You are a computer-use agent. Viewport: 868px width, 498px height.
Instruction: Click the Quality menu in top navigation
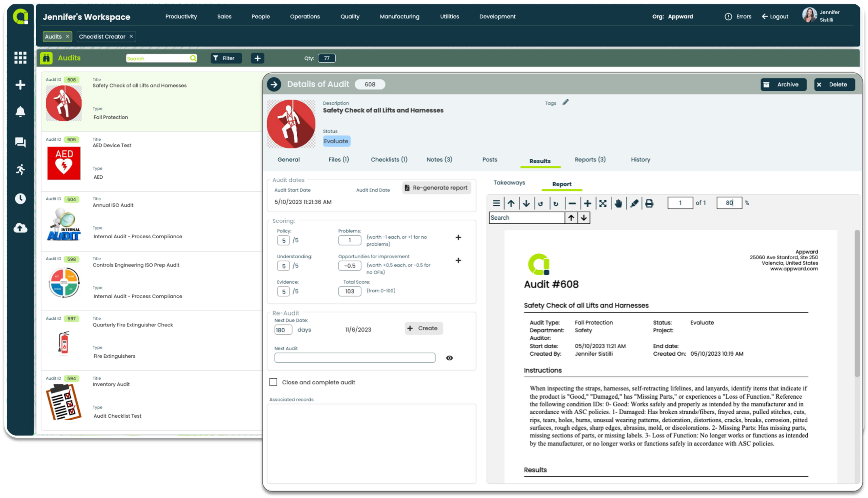[x=350, y=16]
